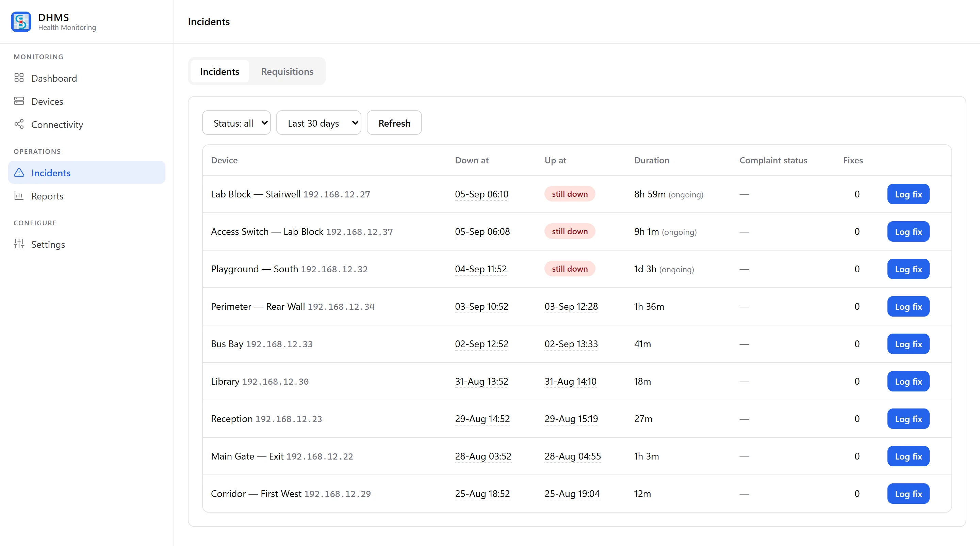Image resolution: width=980 pixels, height=546 pixels.
Task: Switch to the Requisitions tab
Action: 287,71
